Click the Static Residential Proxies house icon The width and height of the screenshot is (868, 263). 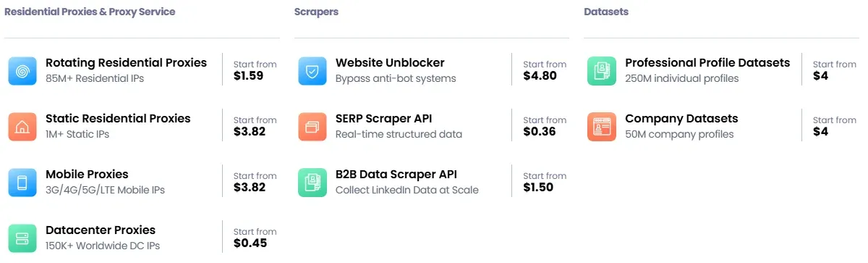pos(23,127)
